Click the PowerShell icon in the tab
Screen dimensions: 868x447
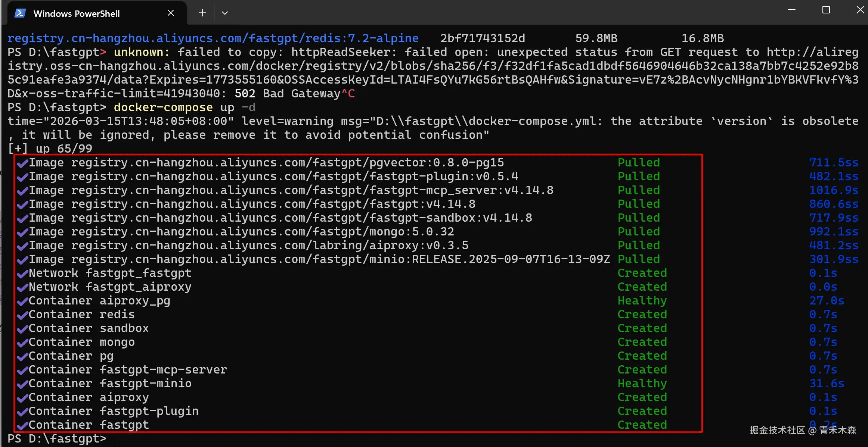click(x=20, y=13)
